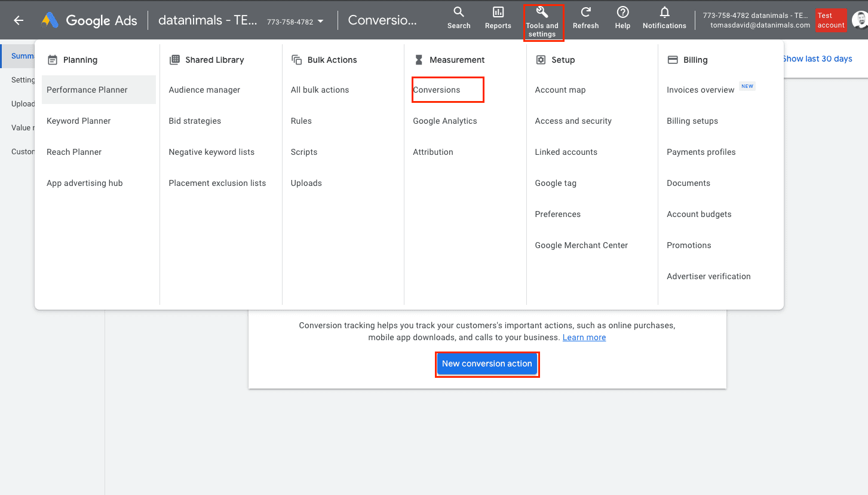
Task: Open Preferences under Setup
Action: coord(558,214)
